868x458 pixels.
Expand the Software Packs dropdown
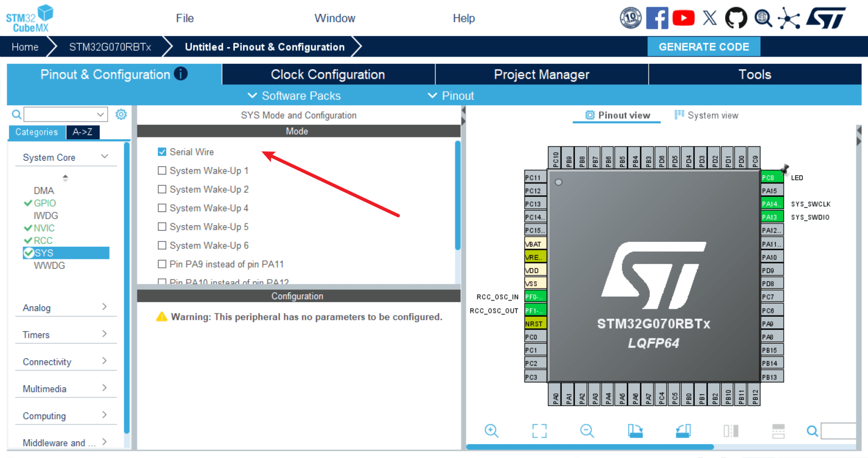[x=294, y=96]
